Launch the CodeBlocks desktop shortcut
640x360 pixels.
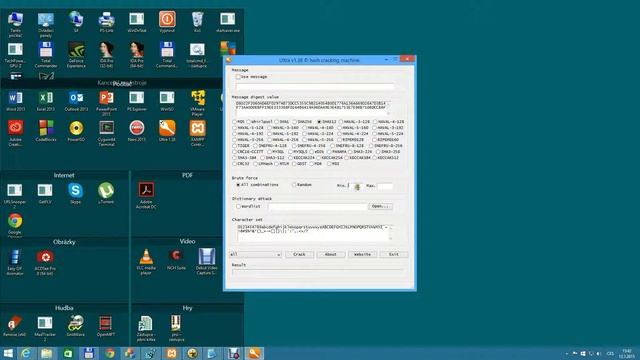pyautogui.click(x=46, y=131)
